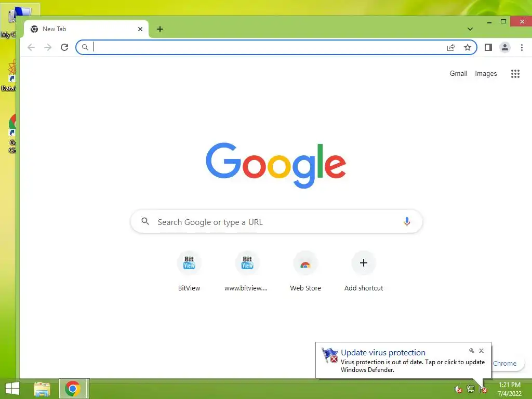Image resolution: width=532 pixels, height=399 pixels.
Task: Dismiss the virus protection notification
Action: click(x=481, y=351)
